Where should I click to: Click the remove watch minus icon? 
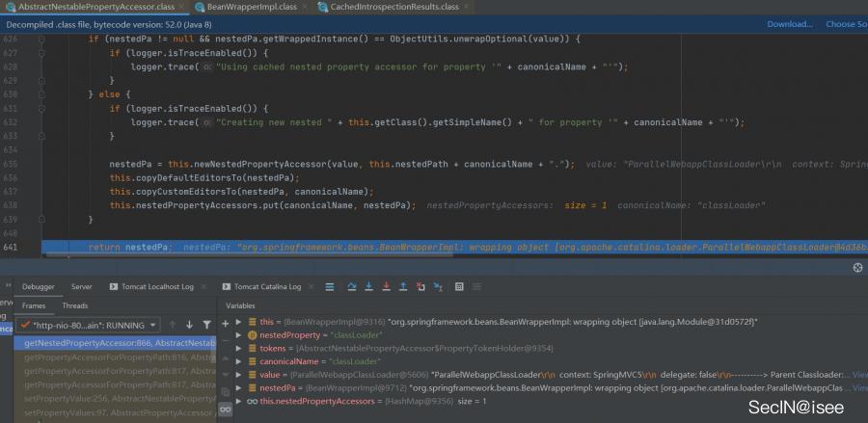(x=226, y=340)
